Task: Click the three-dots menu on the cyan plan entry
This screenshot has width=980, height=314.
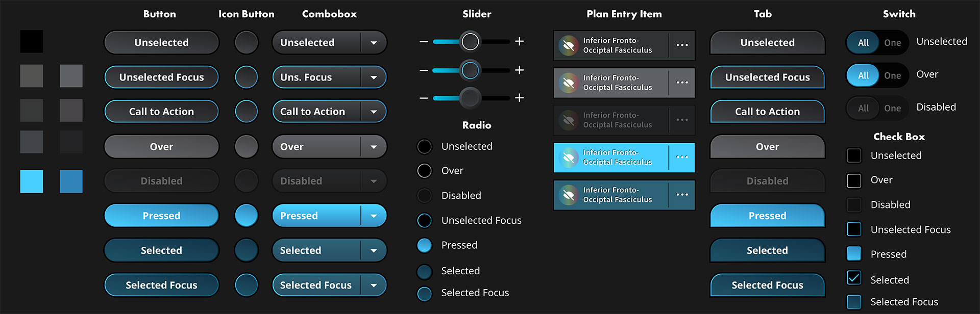Action: (x=682, y=158)
